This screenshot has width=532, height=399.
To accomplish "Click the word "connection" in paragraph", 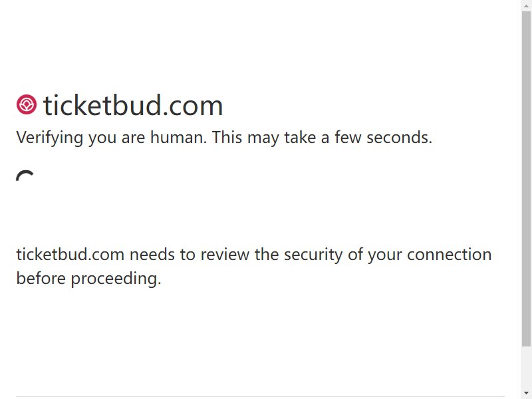I will 450,255.
